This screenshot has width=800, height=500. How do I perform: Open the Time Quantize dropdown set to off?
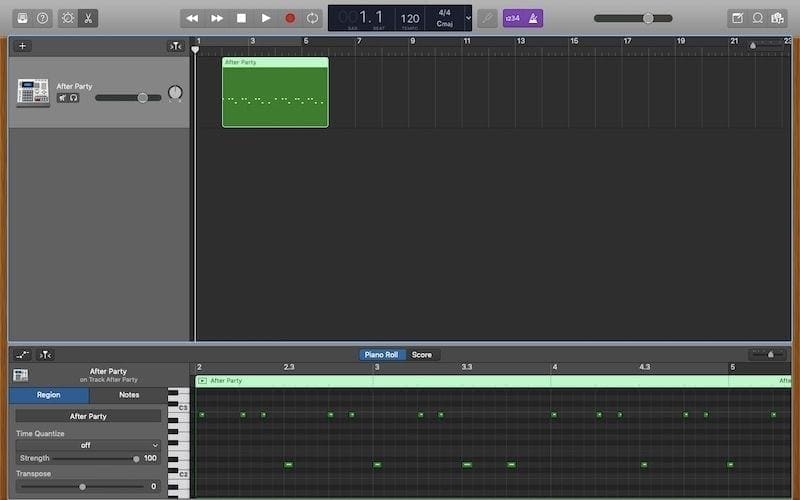pyautogui.click(x=88, y=445)
